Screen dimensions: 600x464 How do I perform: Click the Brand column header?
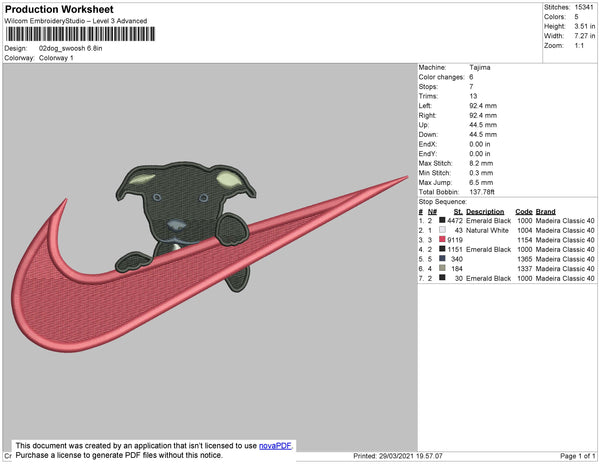[x=546, y=212]
